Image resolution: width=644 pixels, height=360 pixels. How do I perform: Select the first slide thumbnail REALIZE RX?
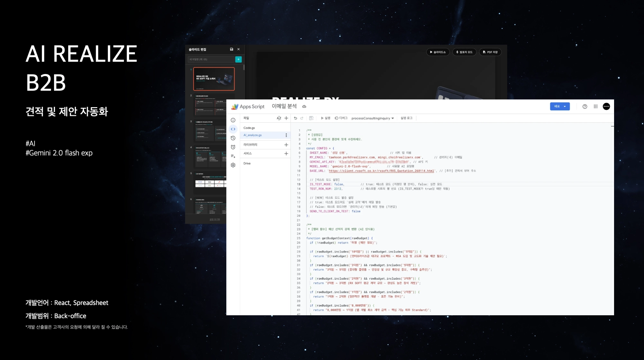coord(214,79)
